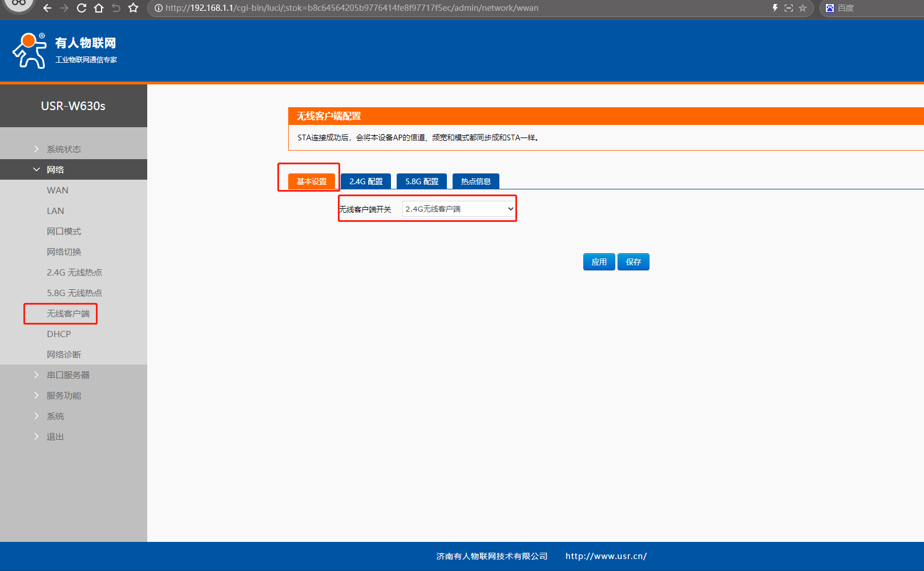
Task: Collapse the 网络 menu section
Action: click(55, 169)
